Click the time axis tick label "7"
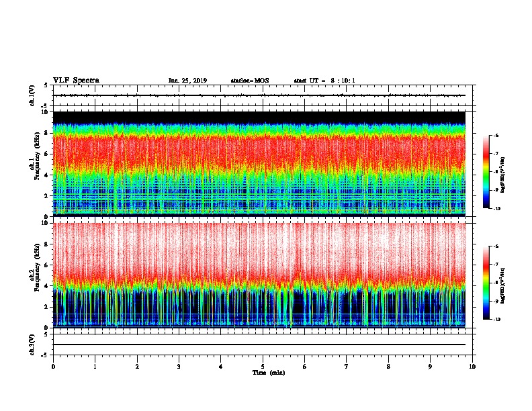Screen dimensions: 532x411 tap(347, 367)
